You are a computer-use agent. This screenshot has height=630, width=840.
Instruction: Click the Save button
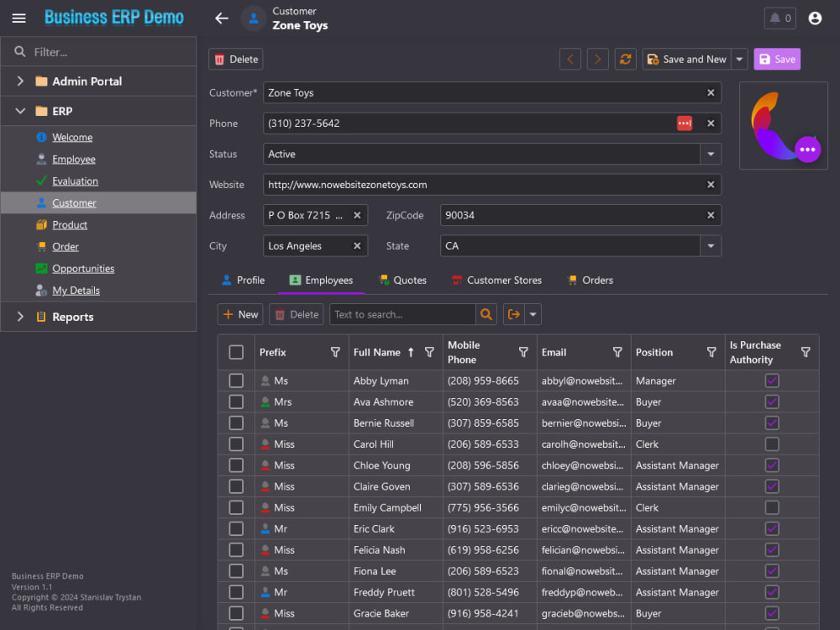pos(777,59)
